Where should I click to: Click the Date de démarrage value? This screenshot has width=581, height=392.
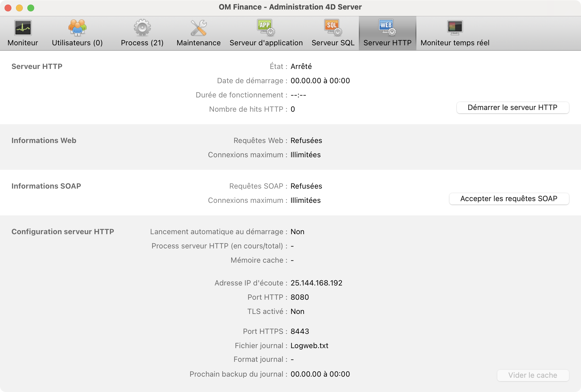320,81
